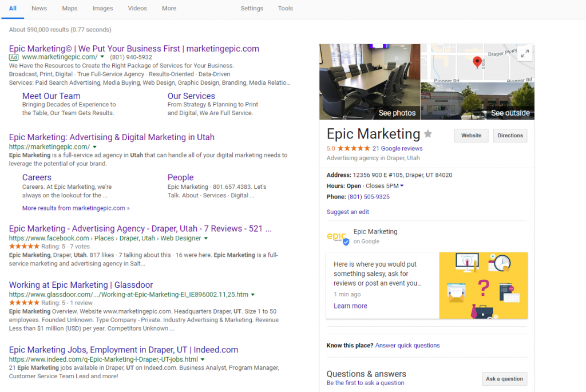The image size is (586, 392).
Task: Open Epic Marketing: Advertising & Digital Marketing result
Action: [x=112, y=137]
